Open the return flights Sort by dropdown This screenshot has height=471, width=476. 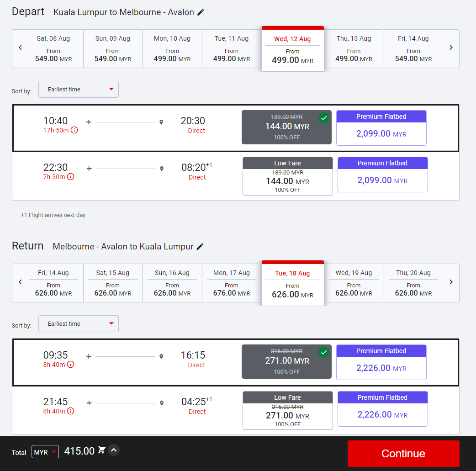pos(79,324)
